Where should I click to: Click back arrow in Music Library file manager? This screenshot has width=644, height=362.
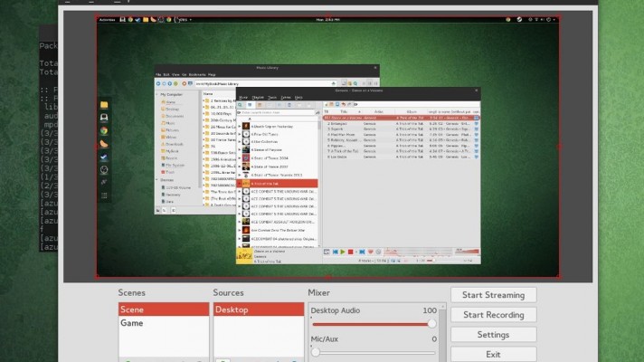(158, 83)
